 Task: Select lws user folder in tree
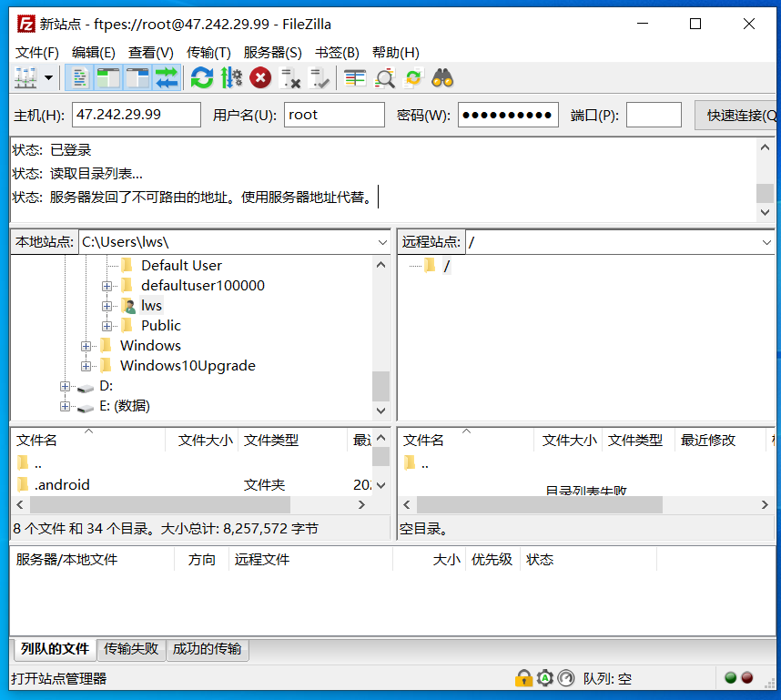click(x=151, y=306)
